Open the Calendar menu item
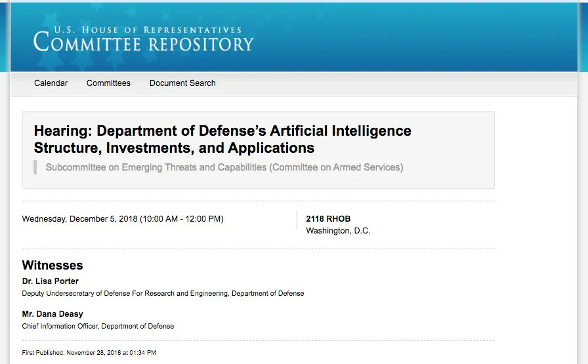Viewport: 588px width, 364px height. tap(51, 83)
